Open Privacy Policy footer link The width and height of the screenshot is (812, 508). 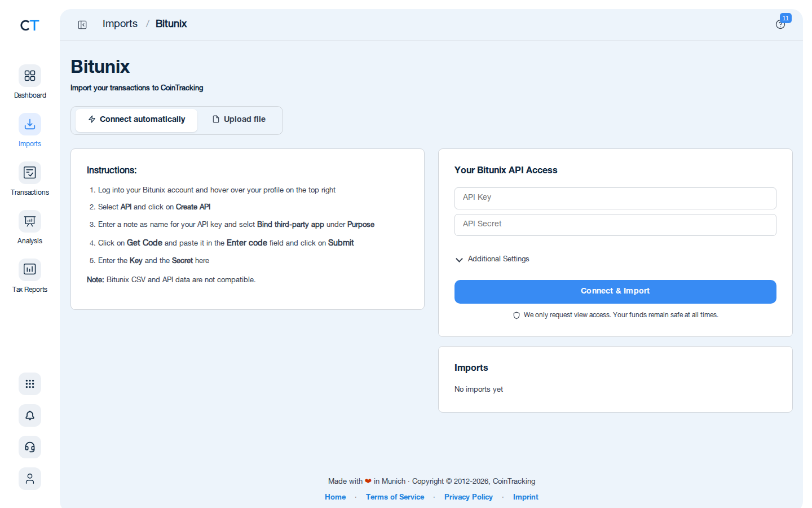(x=469, y=497)
